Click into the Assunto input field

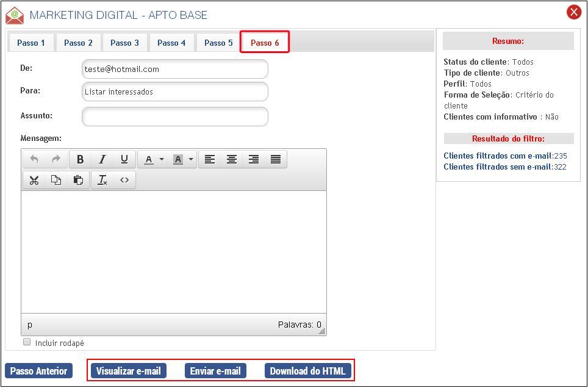click(175, 117)
